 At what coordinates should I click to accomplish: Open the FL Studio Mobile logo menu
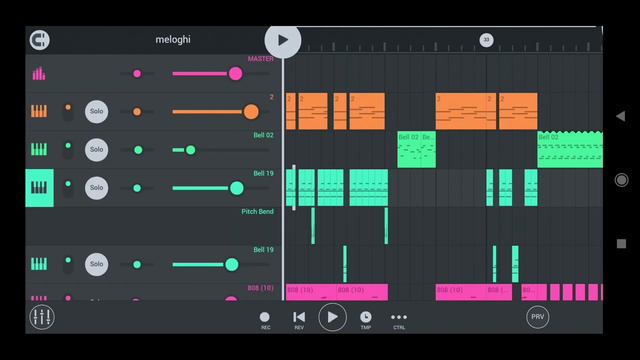coord(39,40)
